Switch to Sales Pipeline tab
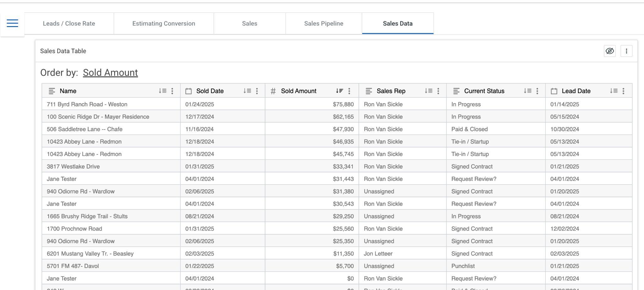 (324, 24)
